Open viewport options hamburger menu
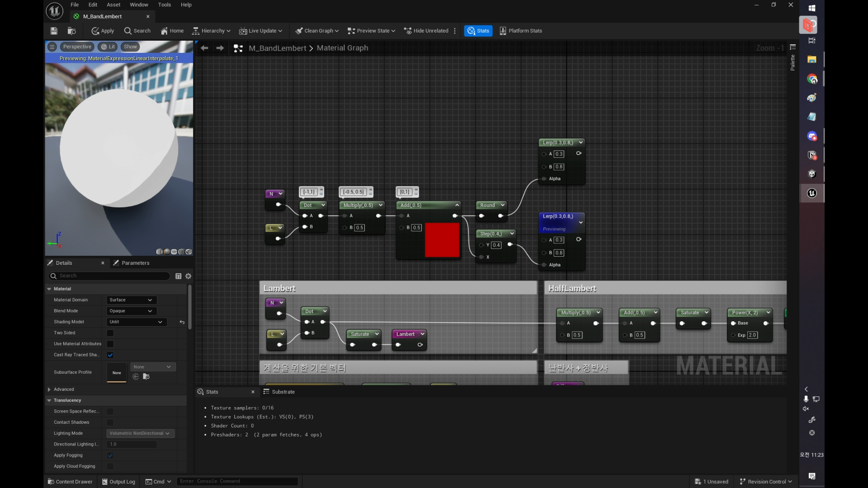This screenshot has height=488, width=868. point(52,47)
